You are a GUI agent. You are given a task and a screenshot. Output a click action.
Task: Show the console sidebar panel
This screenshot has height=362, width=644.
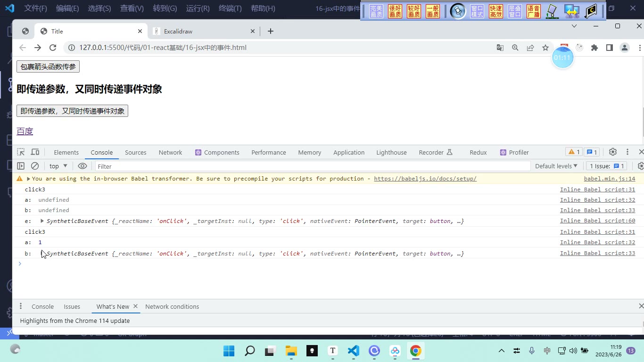click(21, 166)
